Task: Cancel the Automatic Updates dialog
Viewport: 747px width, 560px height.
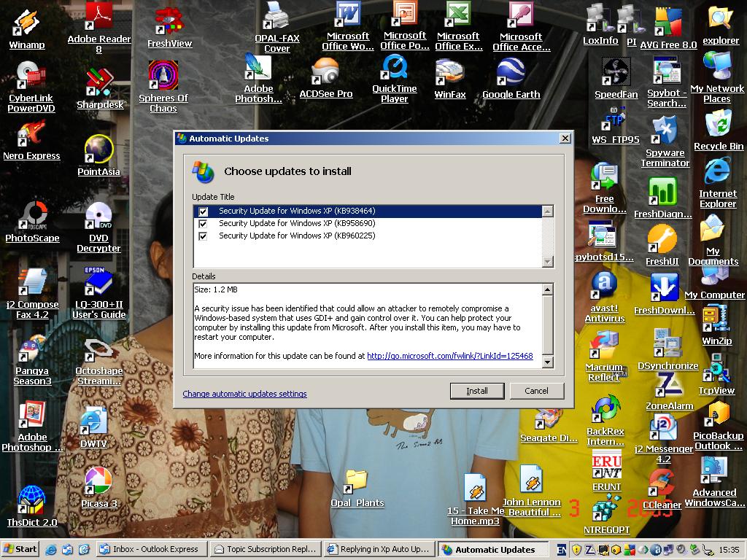Action: click(536, 391)
